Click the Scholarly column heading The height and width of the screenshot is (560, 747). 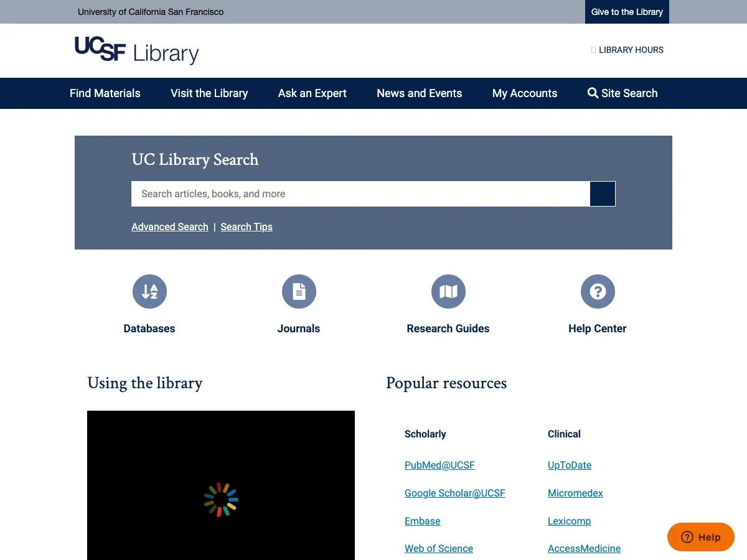tap(425, 434)
